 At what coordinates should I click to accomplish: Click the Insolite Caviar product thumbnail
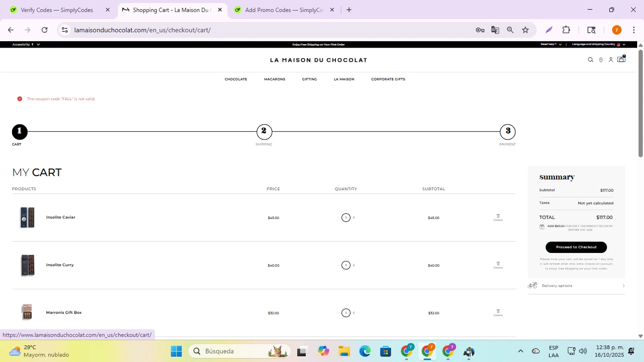pyautogui.click(x=27, y=217)
